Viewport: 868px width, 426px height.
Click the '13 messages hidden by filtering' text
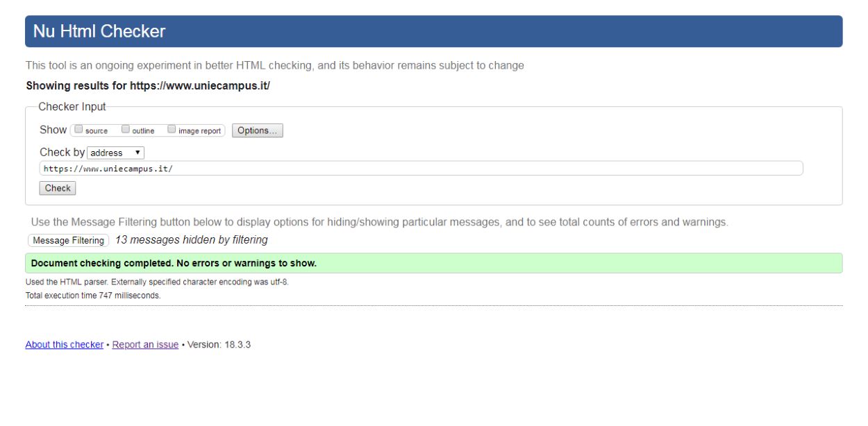tap(192, 240)
